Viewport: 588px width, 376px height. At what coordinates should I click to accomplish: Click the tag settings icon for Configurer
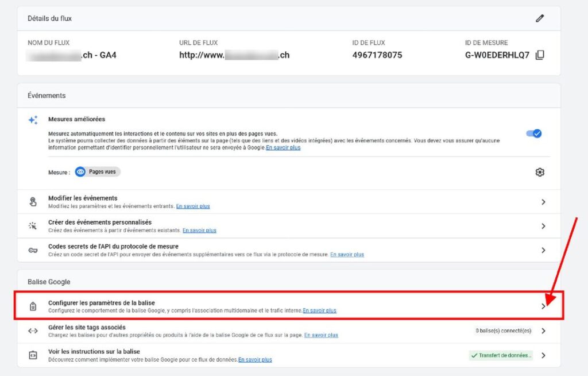(x=33, y=306)
